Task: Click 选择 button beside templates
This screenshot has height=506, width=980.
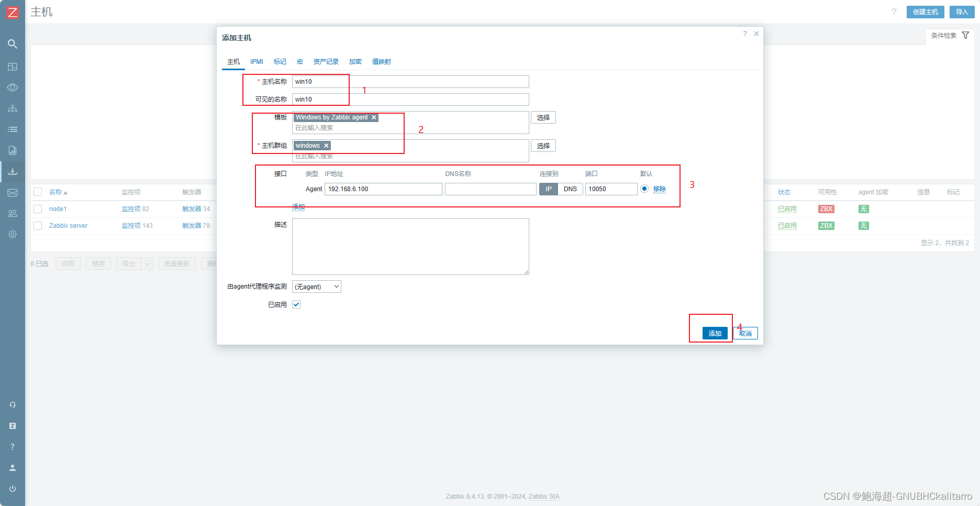Action: (x=543, y=117)
